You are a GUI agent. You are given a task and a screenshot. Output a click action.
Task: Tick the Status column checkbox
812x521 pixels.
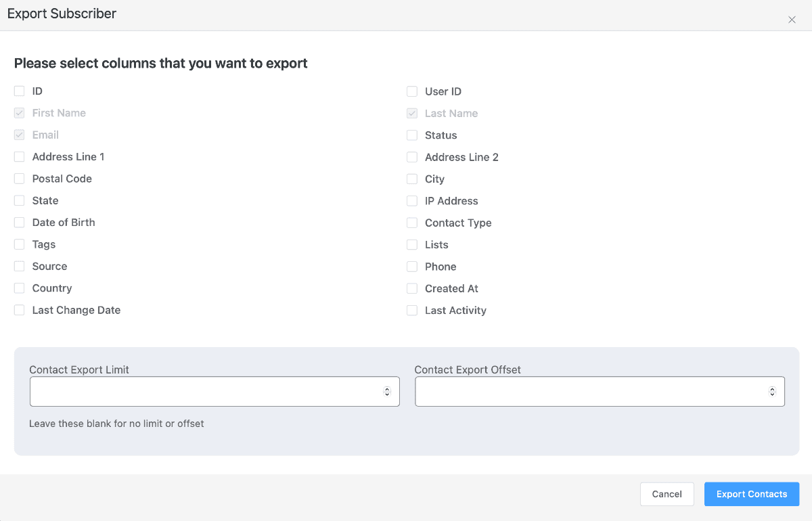[412, 135]
